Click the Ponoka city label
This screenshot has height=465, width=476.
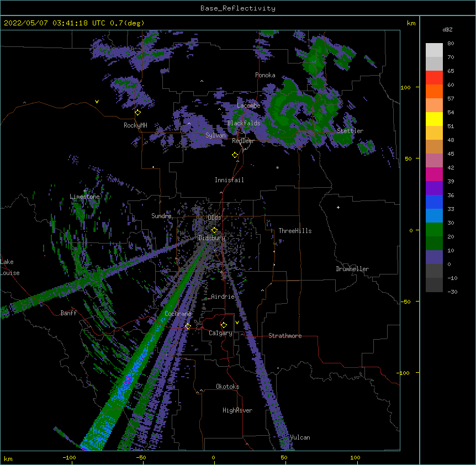coord(265,75)
